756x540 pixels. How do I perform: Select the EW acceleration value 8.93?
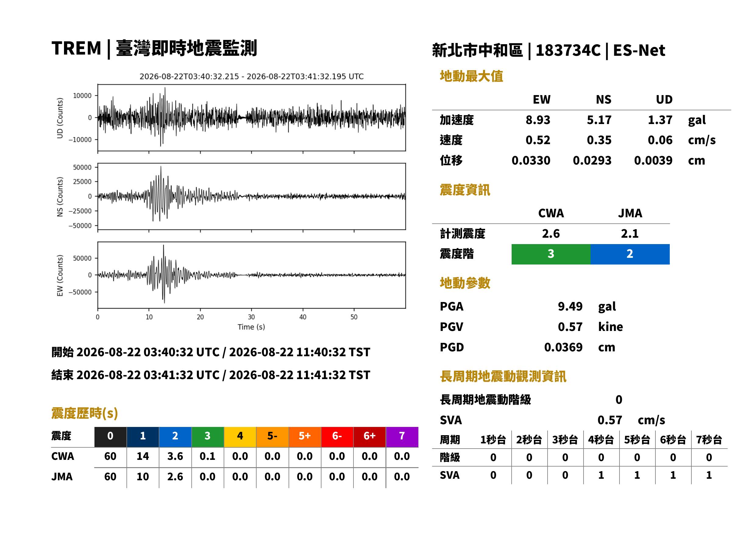[538, 120]
